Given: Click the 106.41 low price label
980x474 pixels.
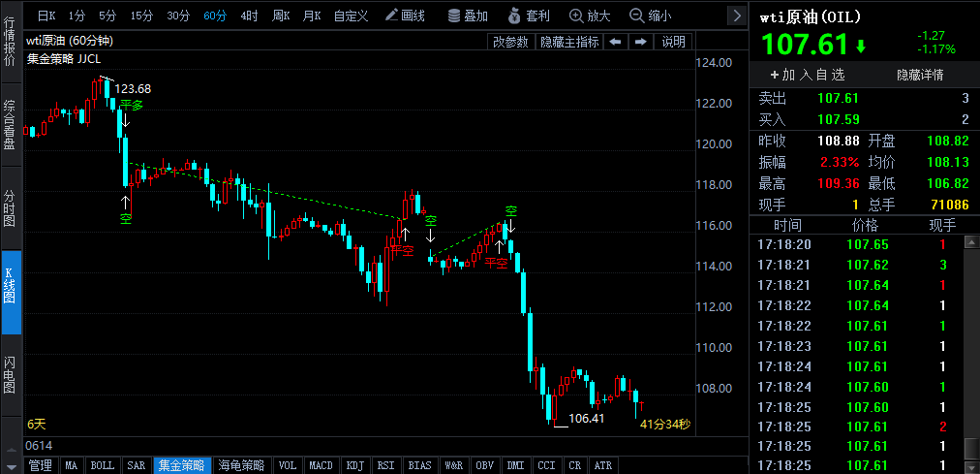Looking at the screenshot, I should [587, 419].
